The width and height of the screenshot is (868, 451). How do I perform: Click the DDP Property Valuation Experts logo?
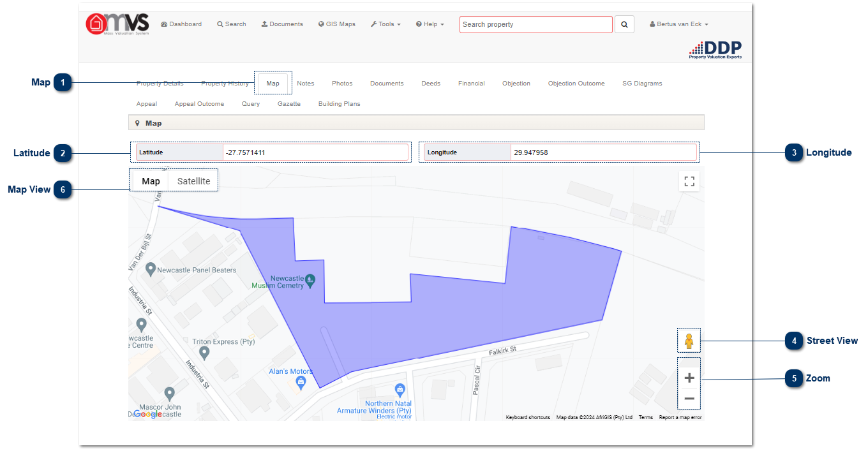(715, 50)
